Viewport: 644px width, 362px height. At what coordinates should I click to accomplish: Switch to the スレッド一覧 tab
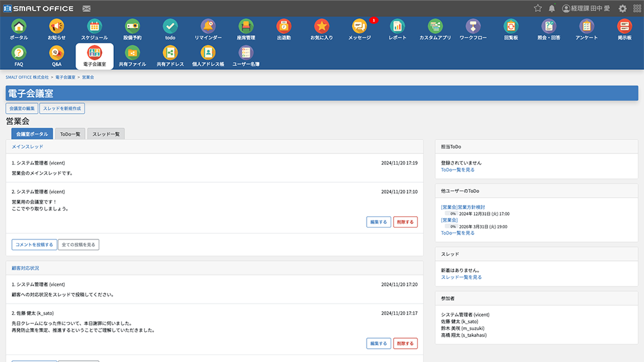(x=106, y=134)
